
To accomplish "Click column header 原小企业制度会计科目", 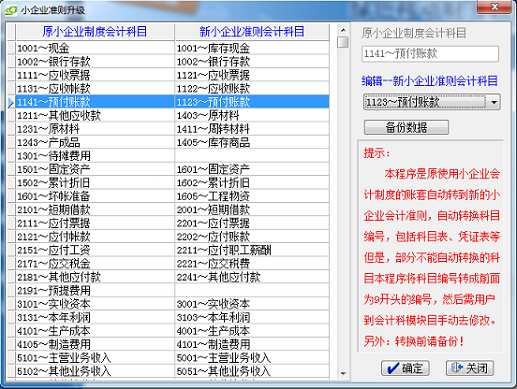I will click(x=95, y=32).
